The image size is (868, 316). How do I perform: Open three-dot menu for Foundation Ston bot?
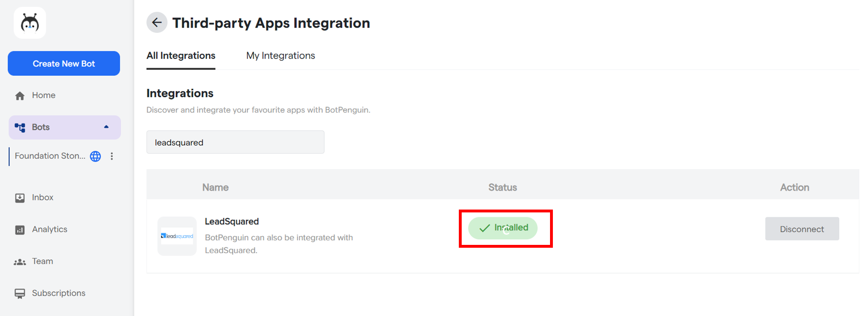coord(112,156)
